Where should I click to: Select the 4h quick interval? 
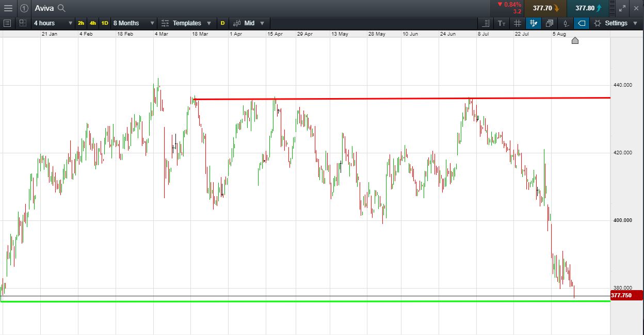[x=93, y=23]
